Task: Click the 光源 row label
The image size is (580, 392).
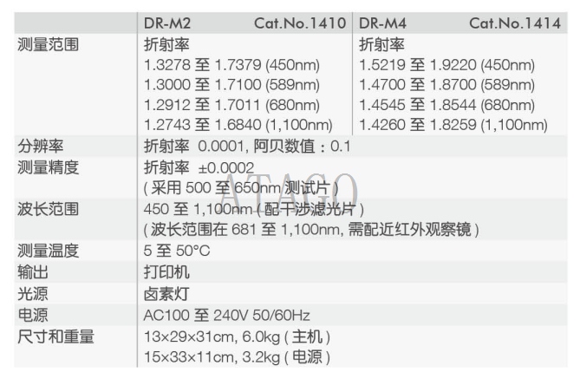Action: 33,294
